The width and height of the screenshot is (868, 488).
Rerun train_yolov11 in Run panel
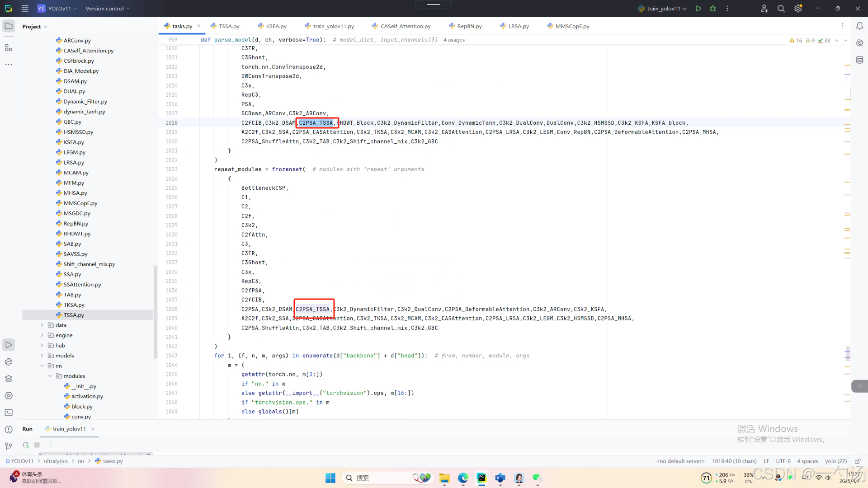[x=26, y=445]
